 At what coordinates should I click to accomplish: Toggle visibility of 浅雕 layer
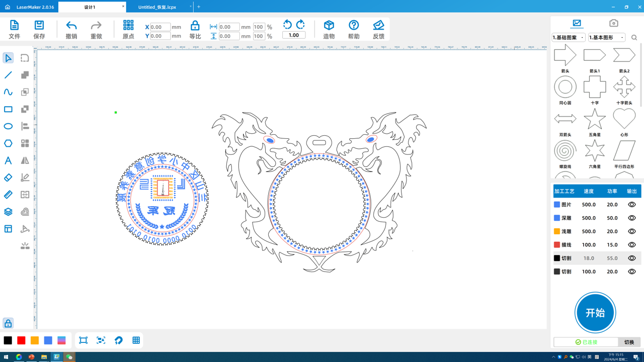pyautogui.click(x=631, y=231)
